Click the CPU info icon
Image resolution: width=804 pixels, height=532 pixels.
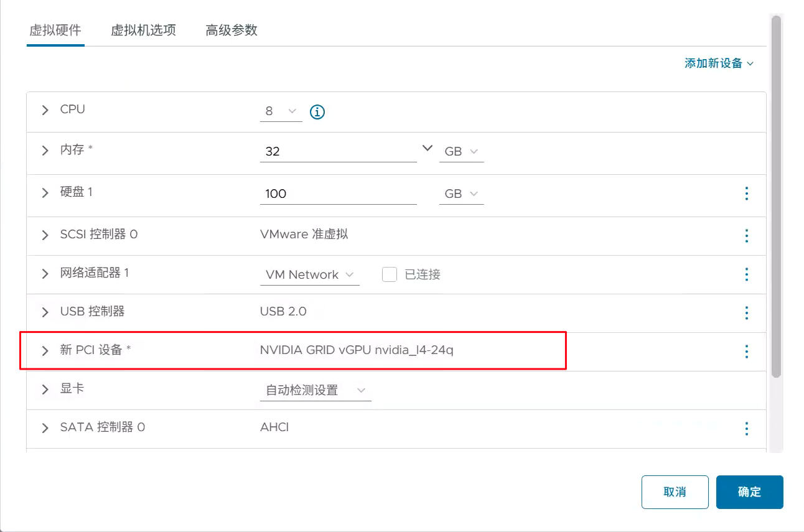(317, 112)
